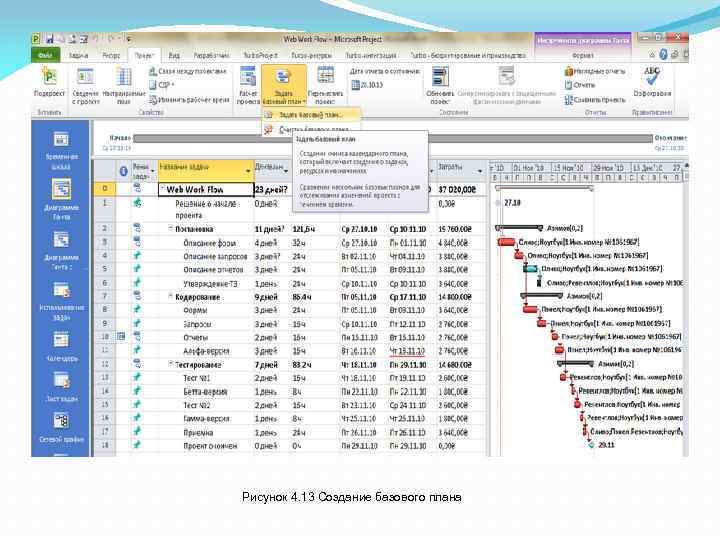Collapse the 'Кодирование' summary task
This screenshot has height=540, width=720.
tap(170, 296)
